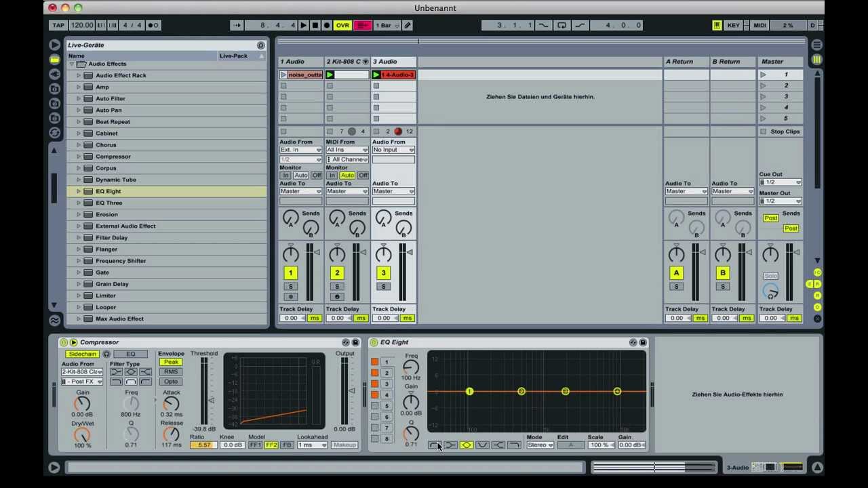Set track 1 Monitor to In
Image resolution: width=868 pixels, height=488 pixels.
coord(285,176)
